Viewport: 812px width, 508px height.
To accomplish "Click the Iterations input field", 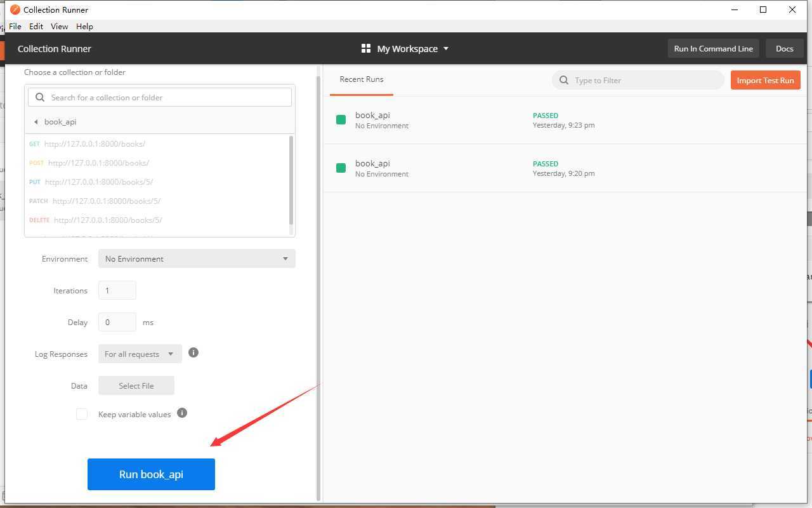I will pyautogui.click(x=117, y=290).
